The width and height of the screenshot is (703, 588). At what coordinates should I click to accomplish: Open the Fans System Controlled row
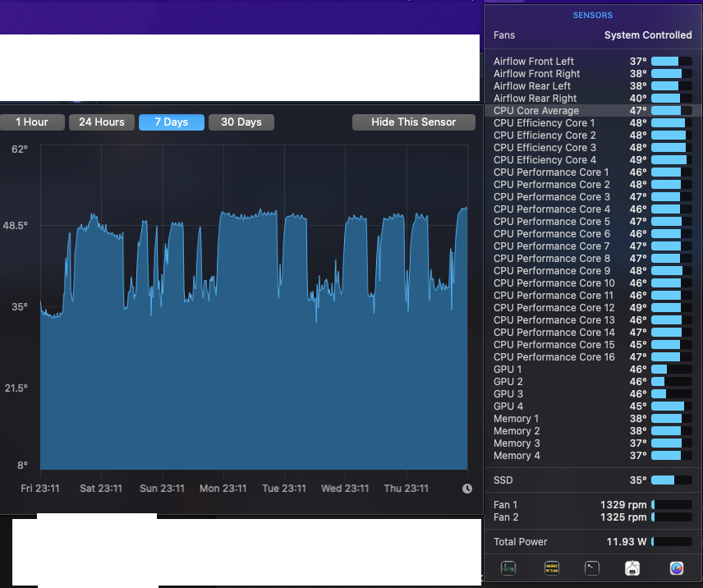593,35
